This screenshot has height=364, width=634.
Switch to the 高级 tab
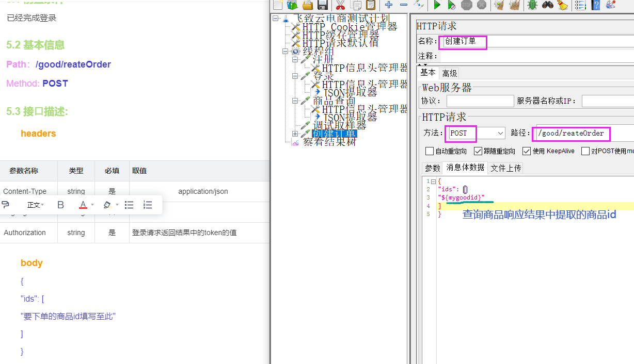point(449,73)
